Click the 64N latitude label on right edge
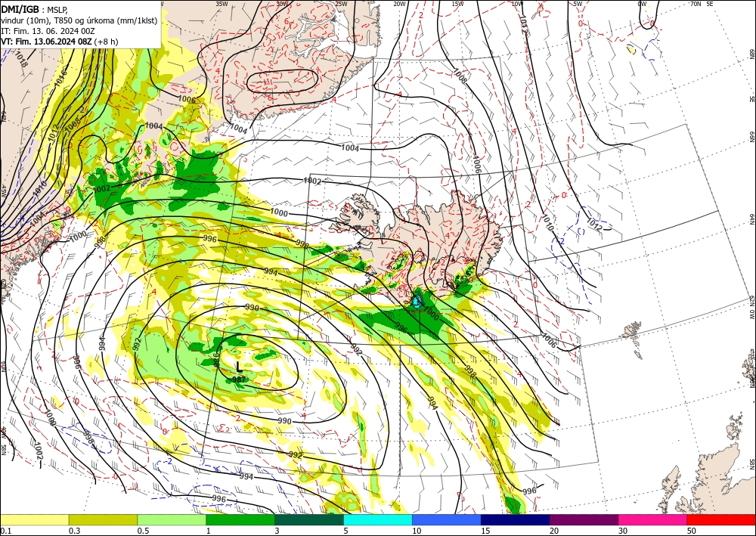 751,219
